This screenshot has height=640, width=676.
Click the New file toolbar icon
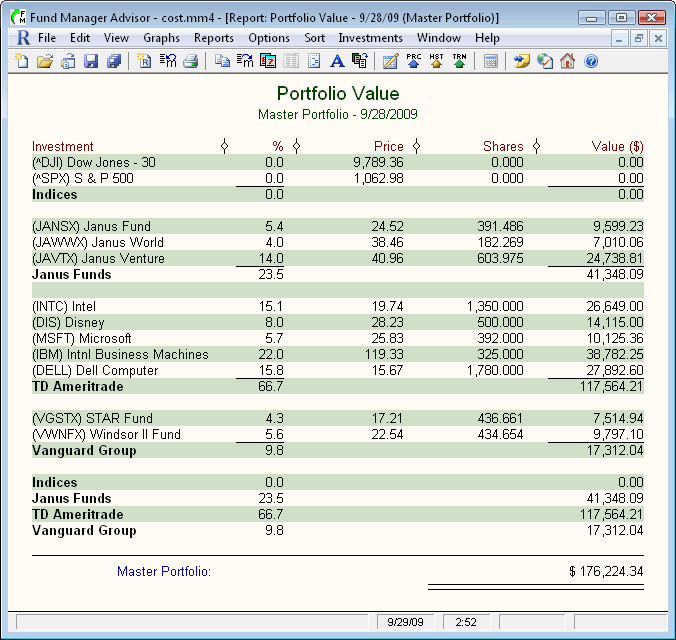[22, 61]
